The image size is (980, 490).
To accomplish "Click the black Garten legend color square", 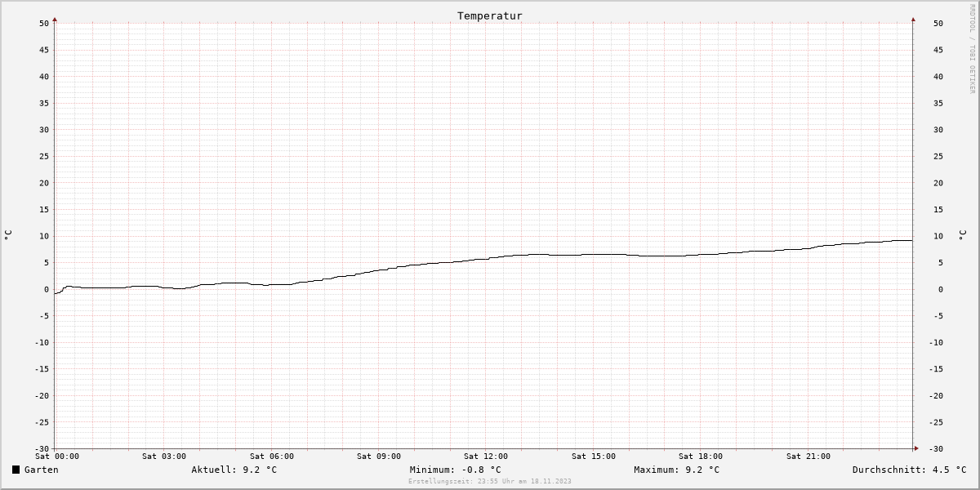I will [x=16, y=470].
